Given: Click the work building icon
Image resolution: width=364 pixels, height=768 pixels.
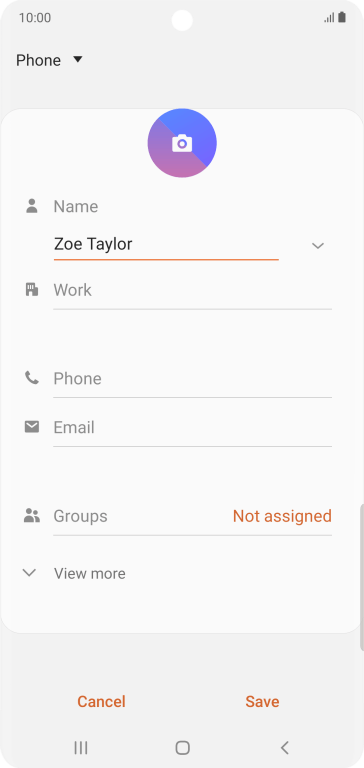Looking at the screenshot, I should pyautogui.click(x=32, y=289).
